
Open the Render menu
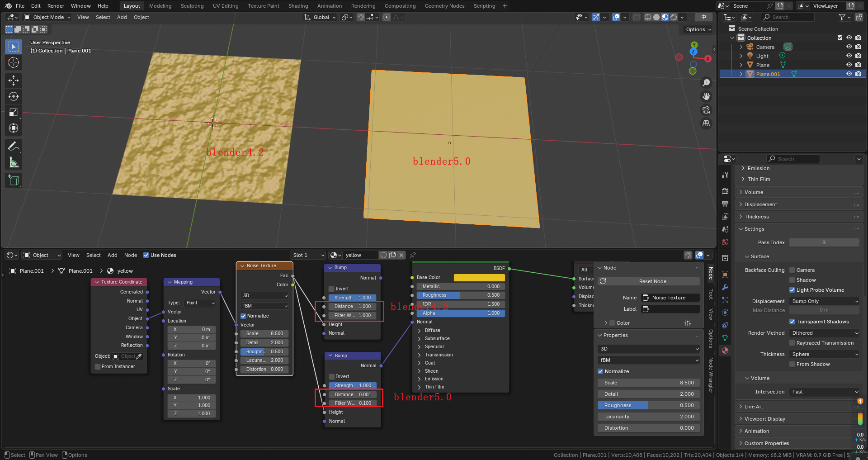(56, 6)
